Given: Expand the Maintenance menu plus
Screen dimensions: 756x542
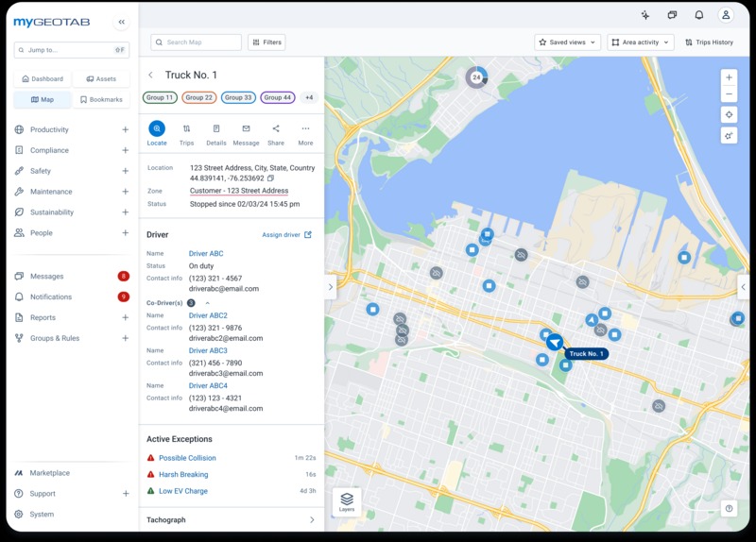Looking at the screenshot, I should (x=126, y=192).
